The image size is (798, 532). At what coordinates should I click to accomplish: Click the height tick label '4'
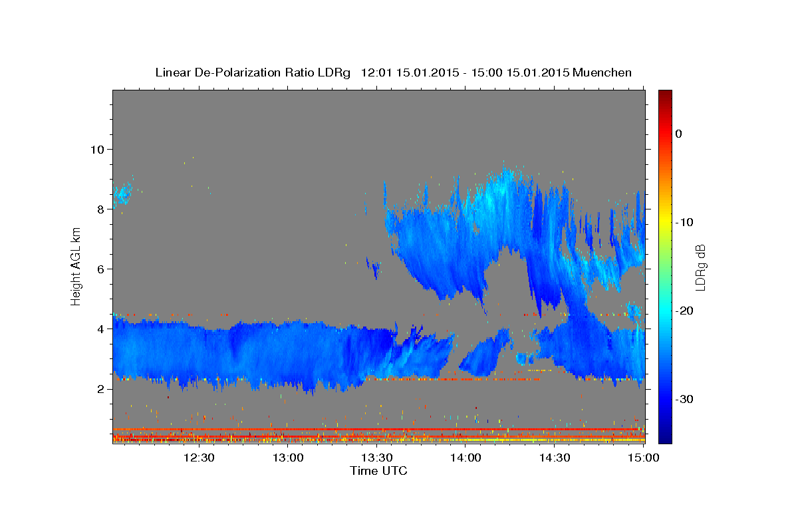101,329
